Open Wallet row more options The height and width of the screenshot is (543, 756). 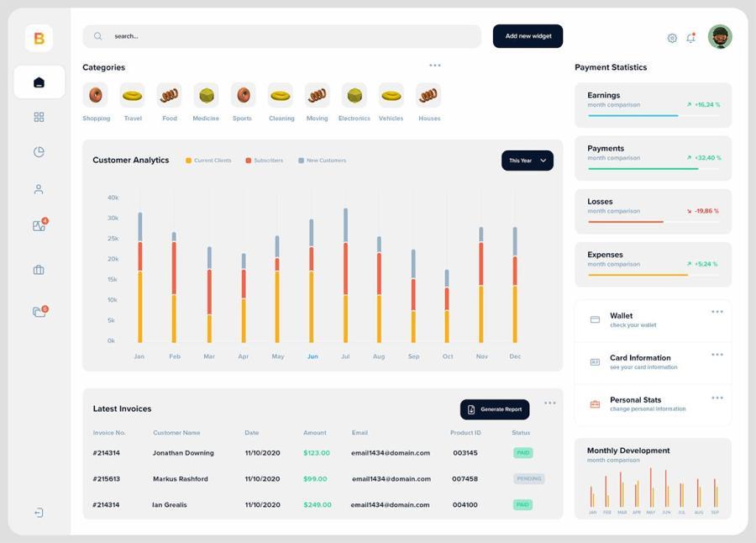(x=717, y=312)
